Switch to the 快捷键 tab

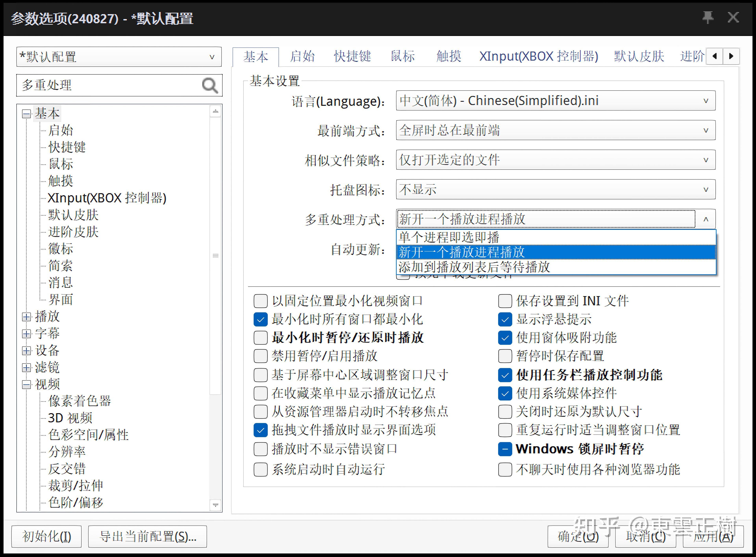click(352, 56)
